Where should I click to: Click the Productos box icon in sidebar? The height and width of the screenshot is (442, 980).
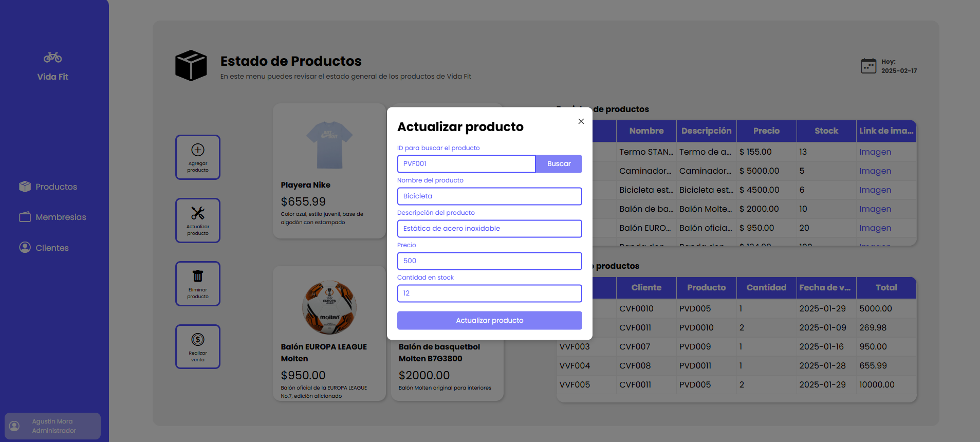(25, 187)
